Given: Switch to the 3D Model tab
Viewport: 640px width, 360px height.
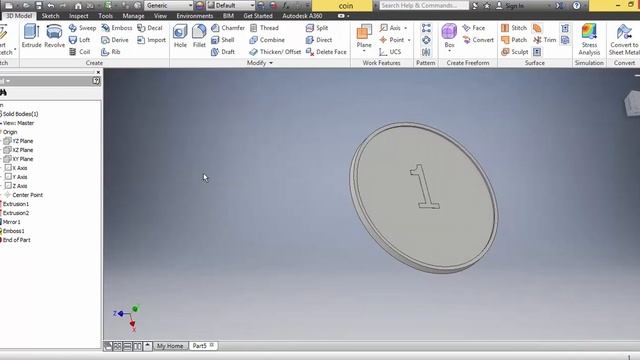Looking at the screenshot, I should pos(19,16).
